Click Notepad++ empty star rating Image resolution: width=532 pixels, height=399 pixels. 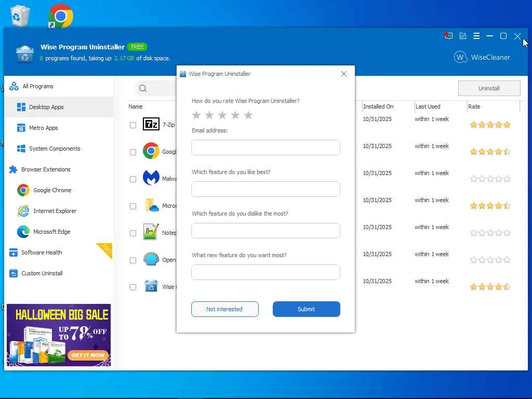click(490, 233)
